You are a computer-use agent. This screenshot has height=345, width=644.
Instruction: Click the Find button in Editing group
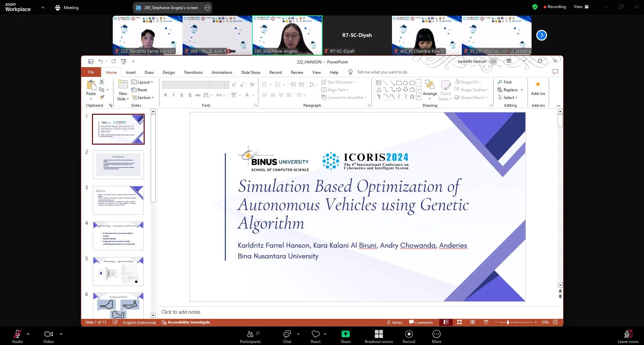[505, 82]
